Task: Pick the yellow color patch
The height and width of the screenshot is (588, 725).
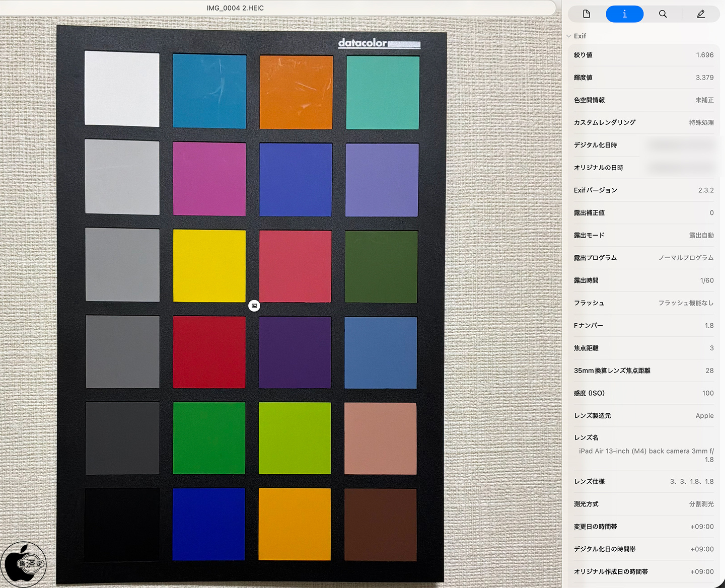Action: pos(209,265)
